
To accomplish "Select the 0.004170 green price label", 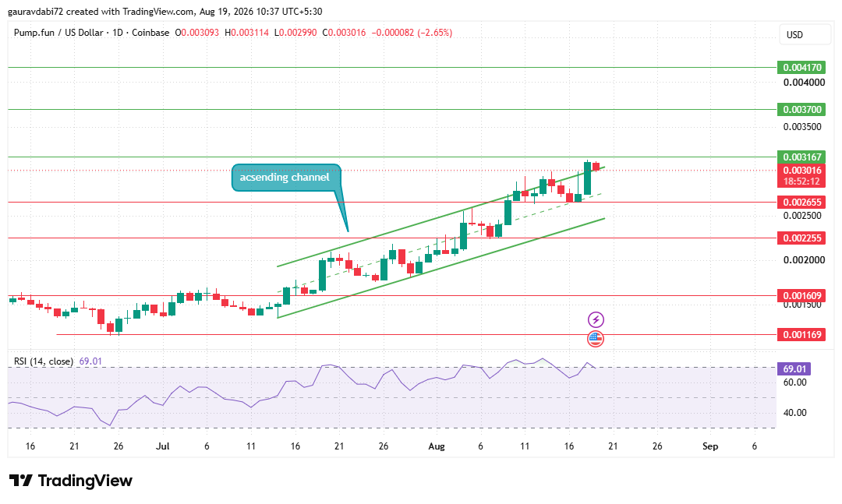I will click(801, 68).
